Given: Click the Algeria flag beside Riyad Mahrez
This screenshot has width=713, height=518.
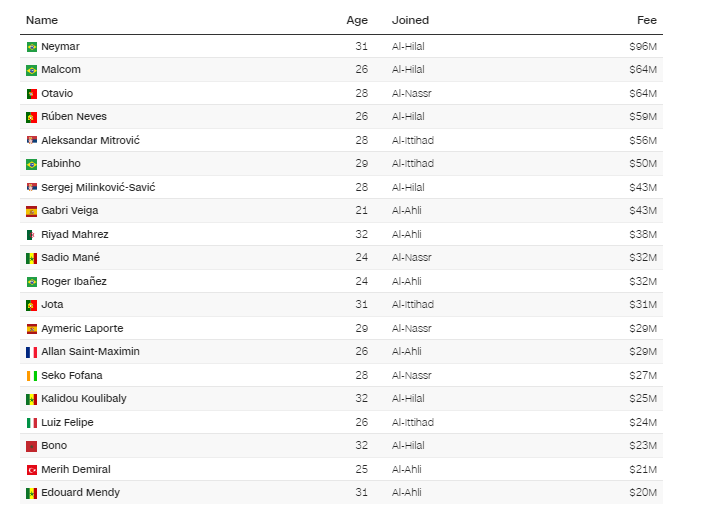Looking at the screenshot, I should pos(31,235).
